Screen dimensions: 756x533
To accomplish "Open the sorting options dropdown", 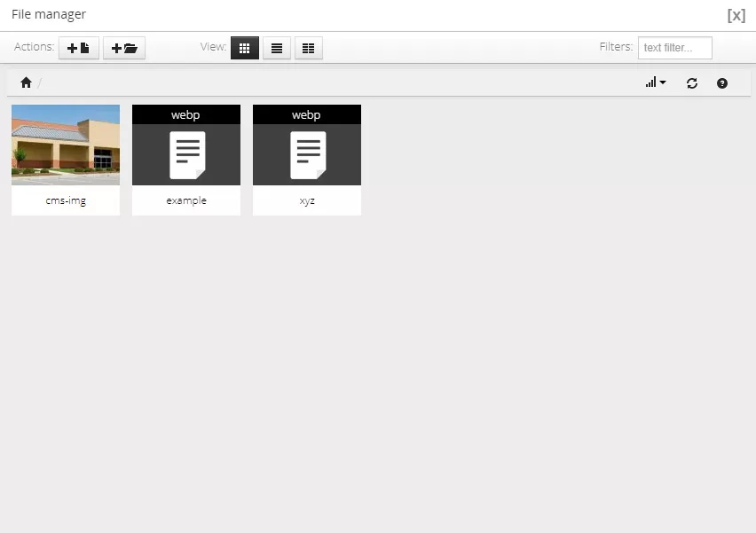I will tap(656, 82).
